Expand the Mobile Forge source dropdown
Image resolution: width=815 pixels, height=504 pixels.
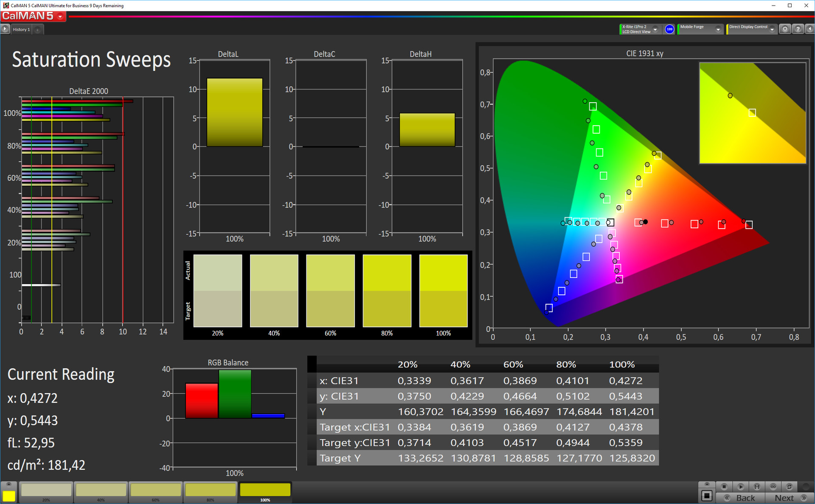tap(718, 29)
